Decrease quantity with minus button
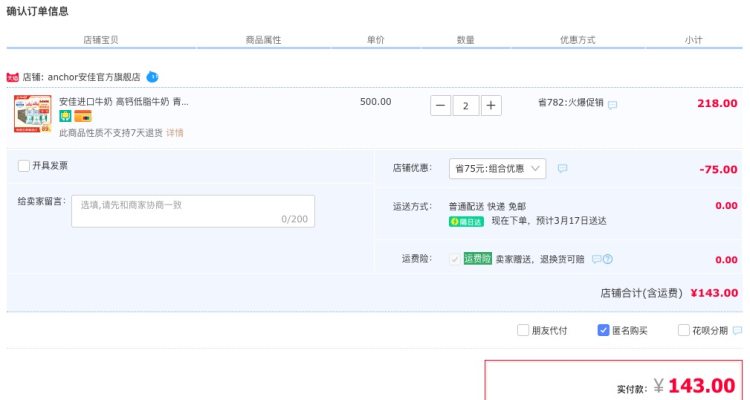This screenshot has width=750, height=400. [441, 106]
